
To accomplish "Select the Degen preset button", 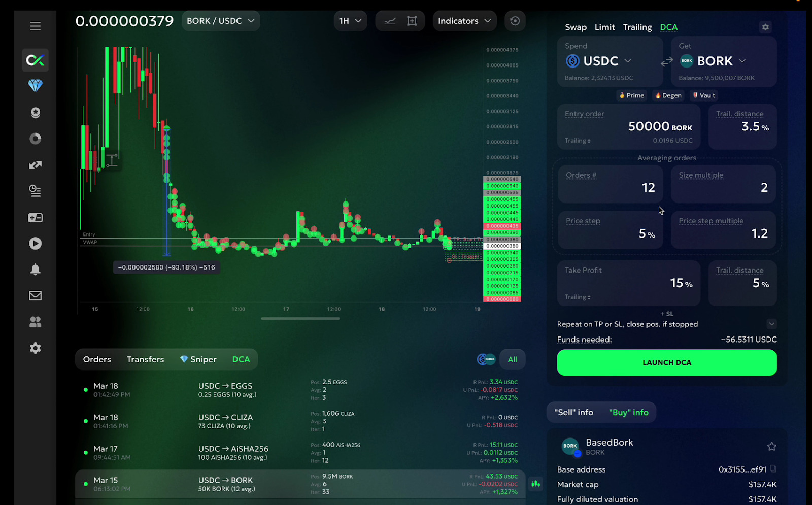I will point(668,95).
